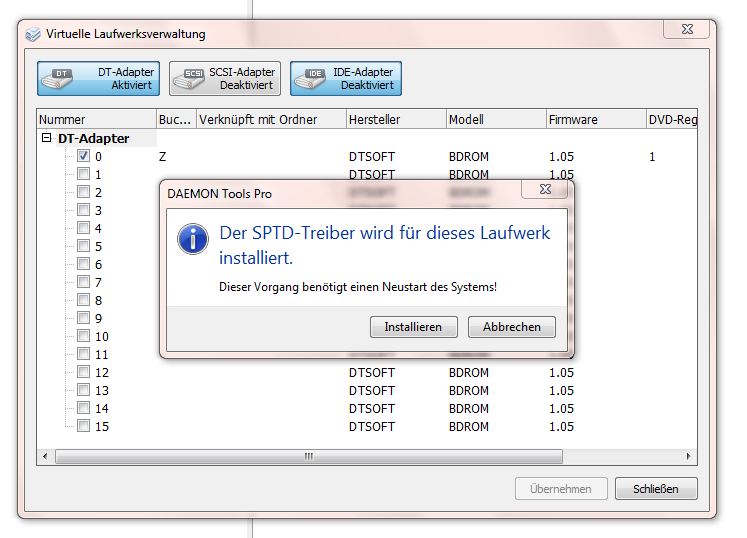
Task: Tick the drive 2 checkbox
Action: pyautogui.click(x=84, y=192)
